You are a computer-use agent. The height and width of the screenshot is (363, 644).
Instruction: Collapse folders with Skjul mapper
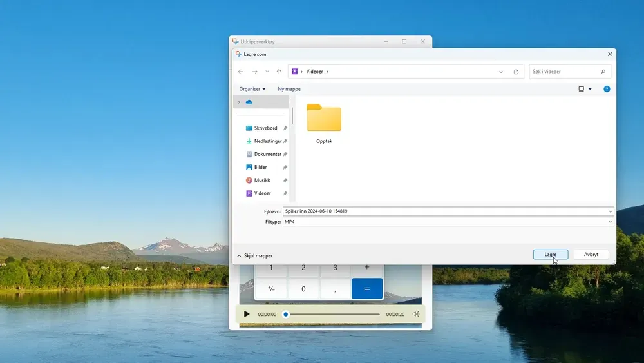(x=255, y=255)
